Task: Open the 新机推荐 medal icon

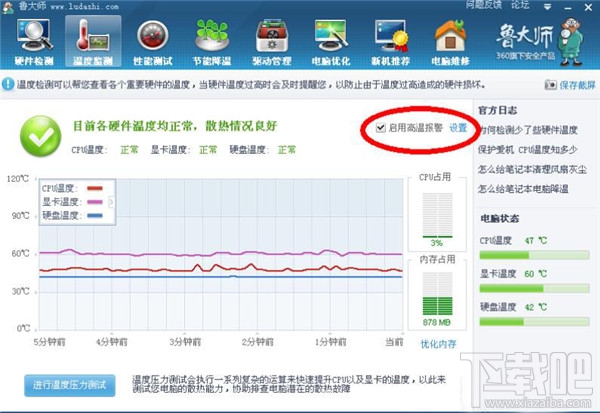Action: pyautogui.click(x=391, y=36)
